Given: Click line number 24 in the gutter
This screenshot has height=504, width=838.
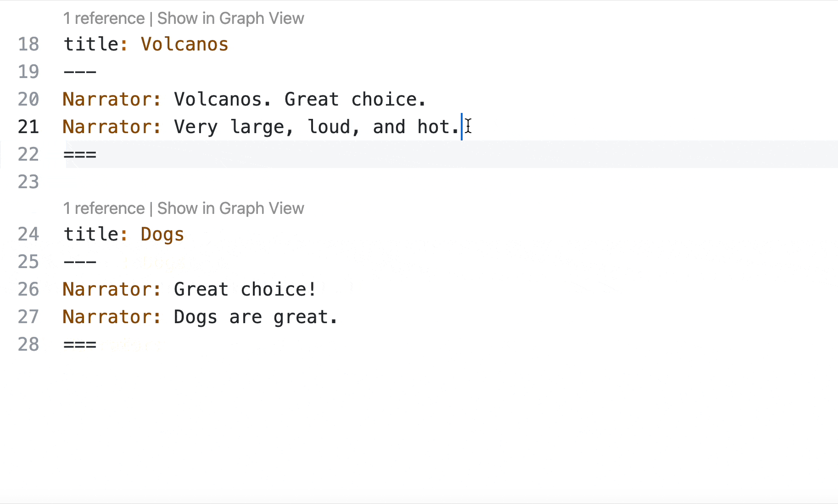Looking at the screenshot, I should 28,235.
